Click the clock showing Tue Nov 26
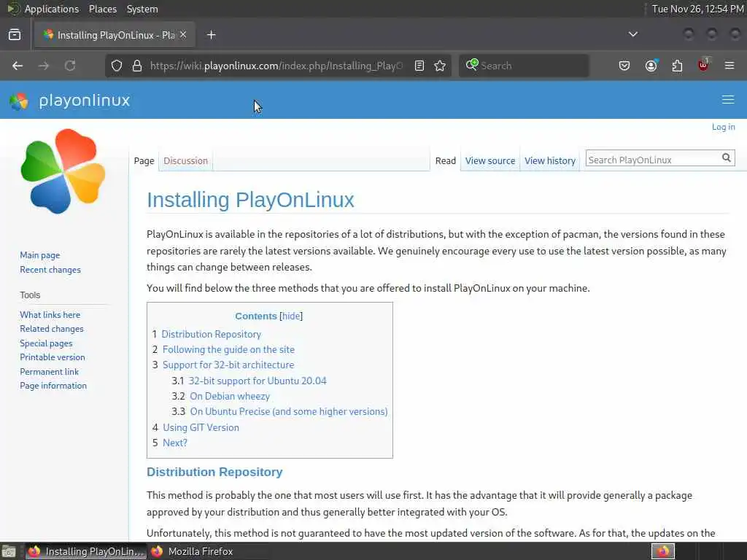 698,9
